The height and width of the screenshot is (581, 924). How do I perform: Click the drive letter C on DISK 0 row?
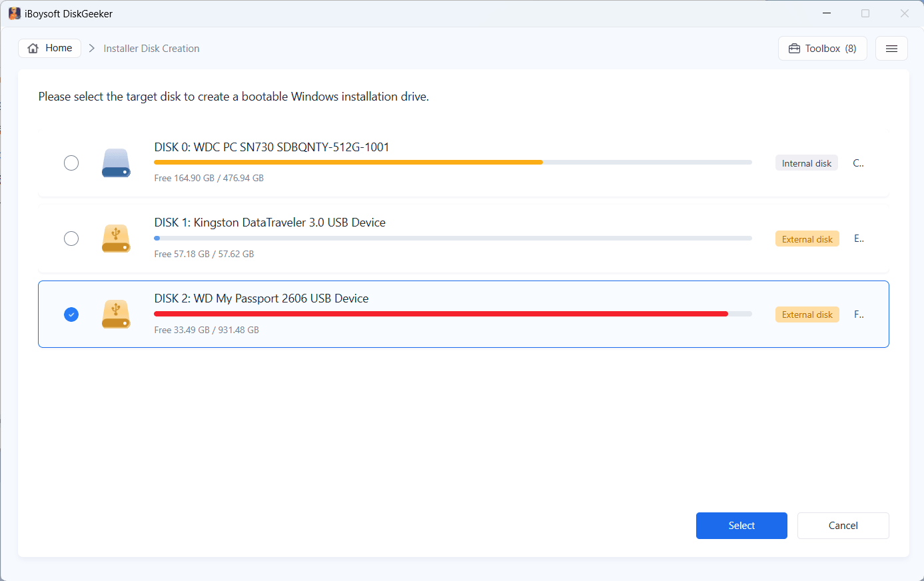coord(858,163)
